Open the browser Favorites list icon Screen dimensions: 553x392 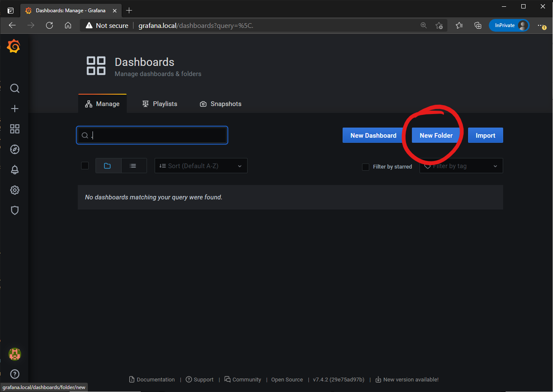pyautogui.click(x=459, y=25)
